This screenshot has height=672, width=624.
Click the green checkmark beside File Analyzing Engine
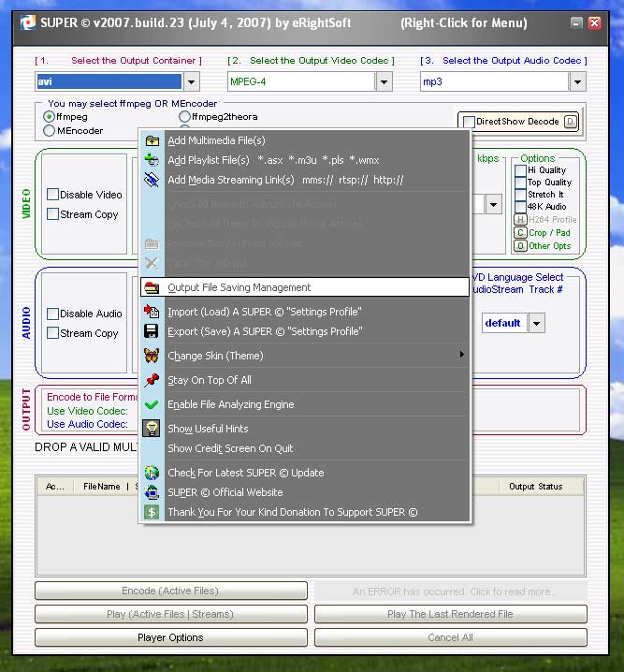tap(152, 404)
